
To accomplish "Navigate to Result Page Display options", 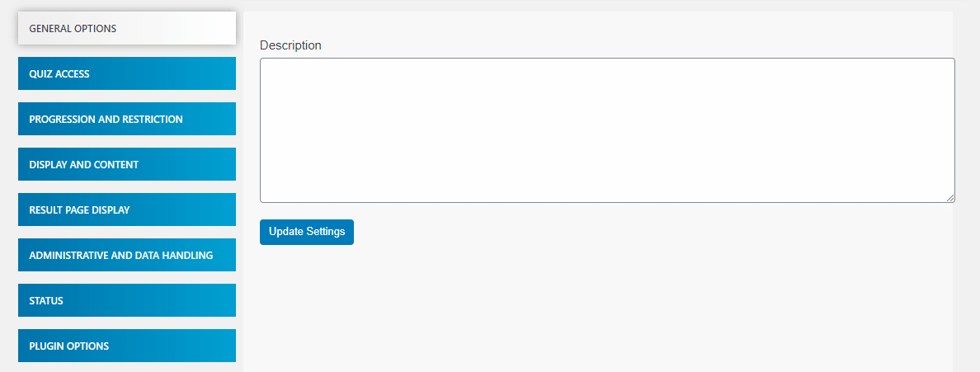I will [x=127, y=210].
